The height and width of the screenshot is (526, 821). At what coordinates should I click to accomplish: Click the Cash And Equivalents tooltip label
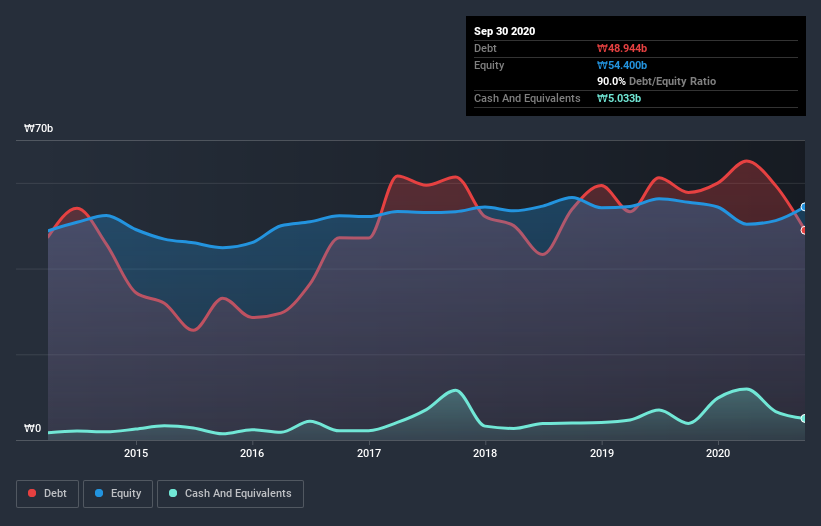527,98
